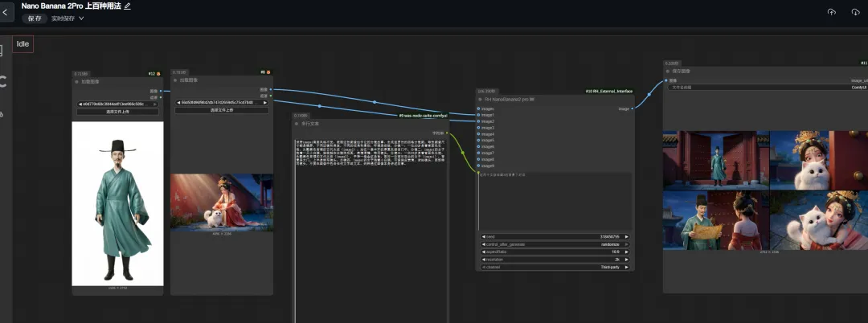Image resolution: width=868 pixels, height=323 pixels.
Task: Click the image3 input port
Action: (x=478, y=128)
